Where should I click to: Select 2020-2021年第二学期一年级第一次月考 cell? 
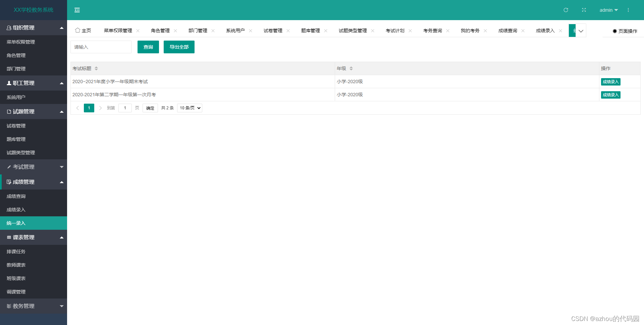click(203, 95)
